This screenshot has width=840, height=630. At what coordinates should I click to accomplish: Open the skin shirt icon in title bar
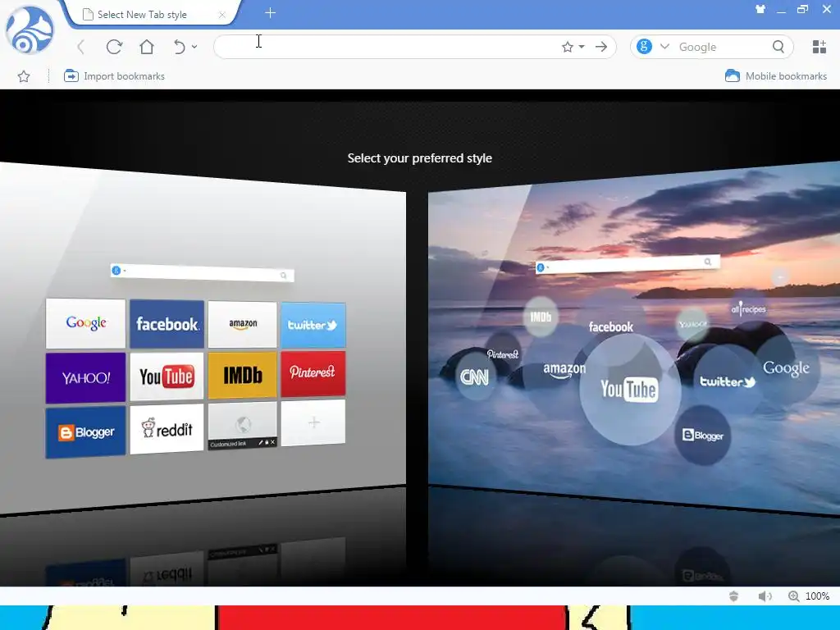pos(760,9)
